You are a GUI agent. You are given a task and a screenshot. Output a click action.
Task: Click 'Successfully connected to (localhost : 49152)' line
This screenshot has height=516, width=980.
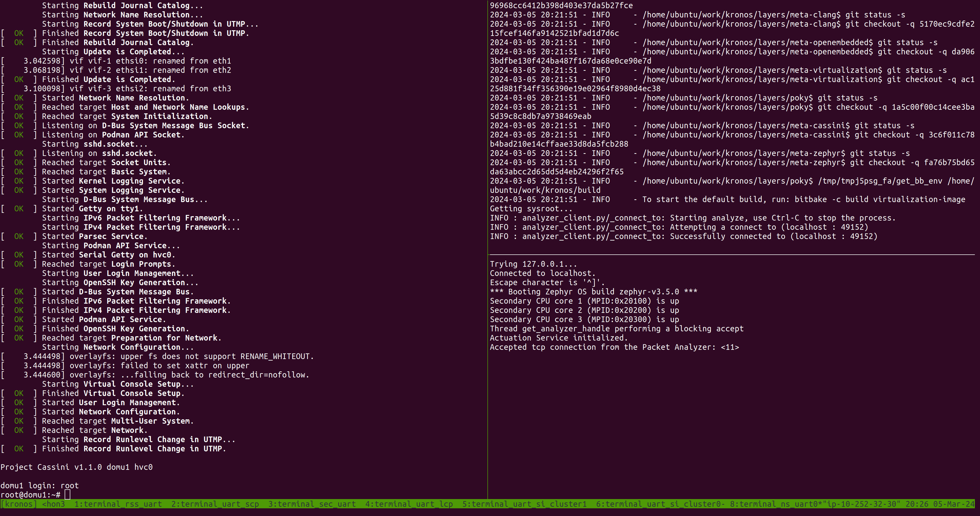[x=684, y=236]
